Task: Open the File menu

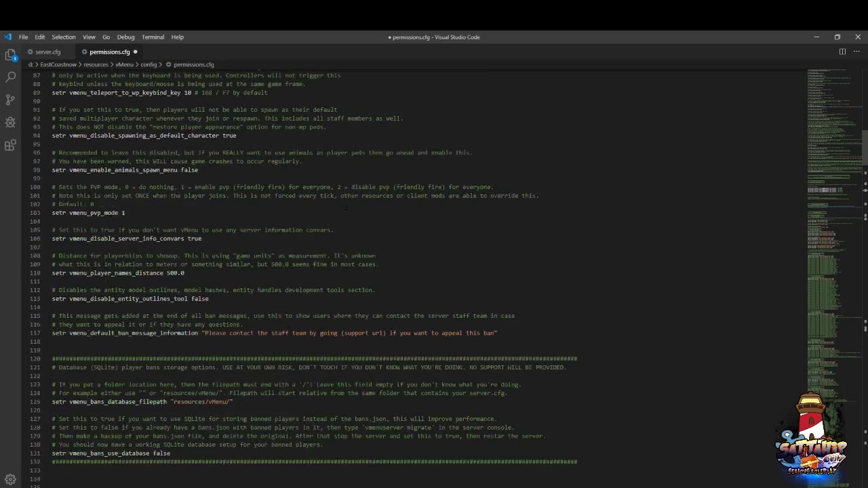Action: tap(23, 37)
